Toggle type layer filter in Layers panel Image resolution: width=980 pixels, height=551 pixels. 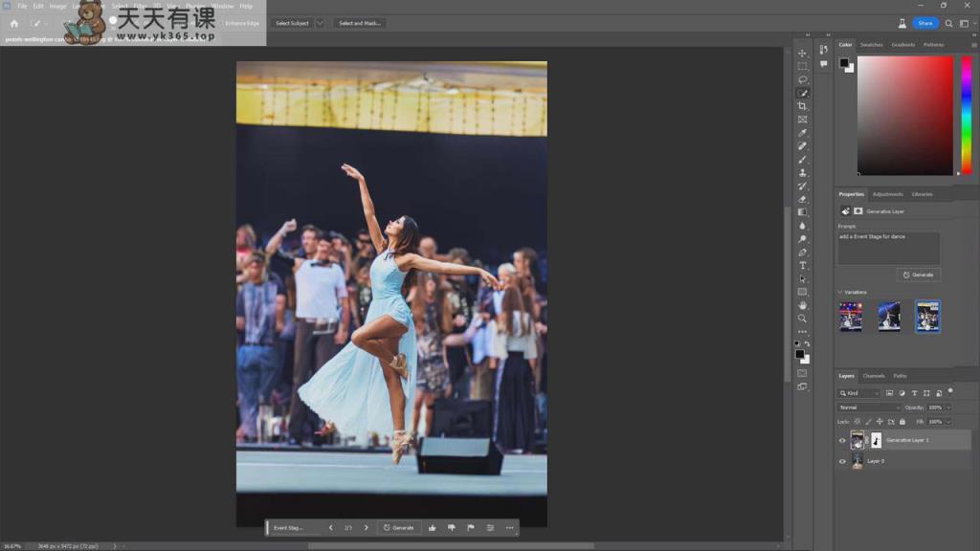(914, 393)
